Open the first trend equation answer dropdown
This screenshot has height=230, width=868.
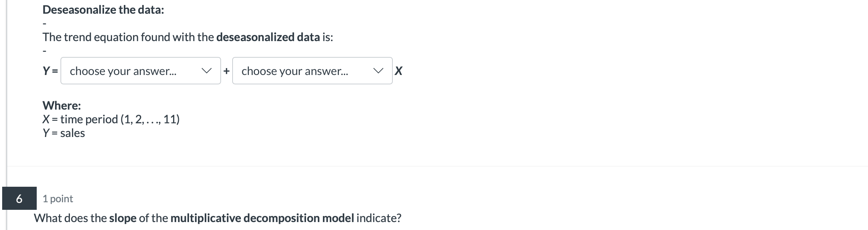click(x=140, y=71)
